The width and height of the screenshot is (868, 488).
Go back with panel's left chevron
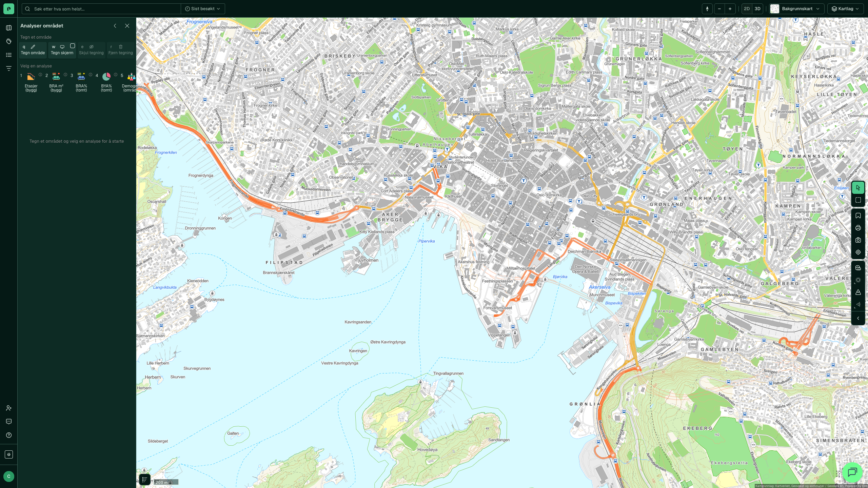pos(115,26)
